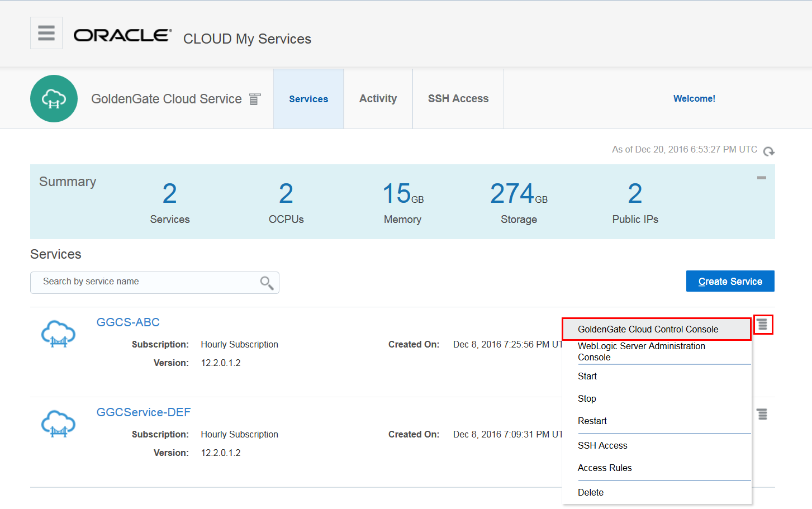
Task: Click the search by service name field
Action: [140, 282]
